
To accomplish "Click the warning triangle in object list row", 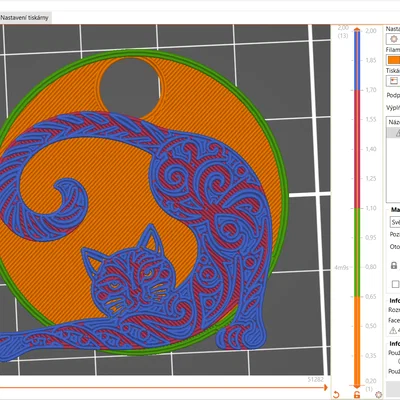I will click(x=397, y=133).
